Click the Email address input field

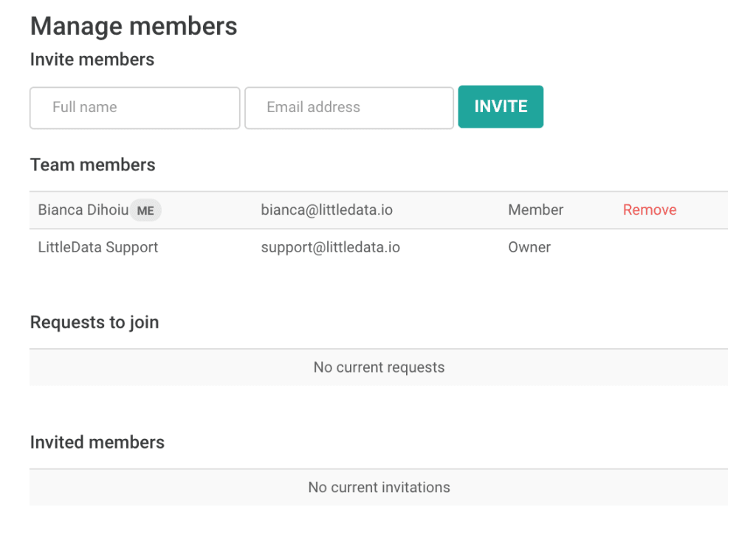coord(349,108)
